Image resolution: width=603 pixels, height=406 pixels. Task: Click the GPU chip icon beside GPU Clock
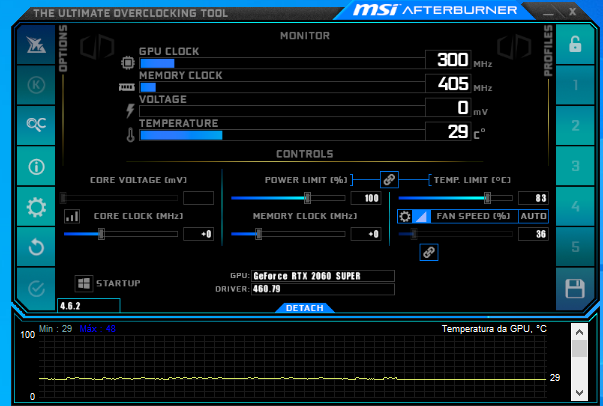click(128, 63)
